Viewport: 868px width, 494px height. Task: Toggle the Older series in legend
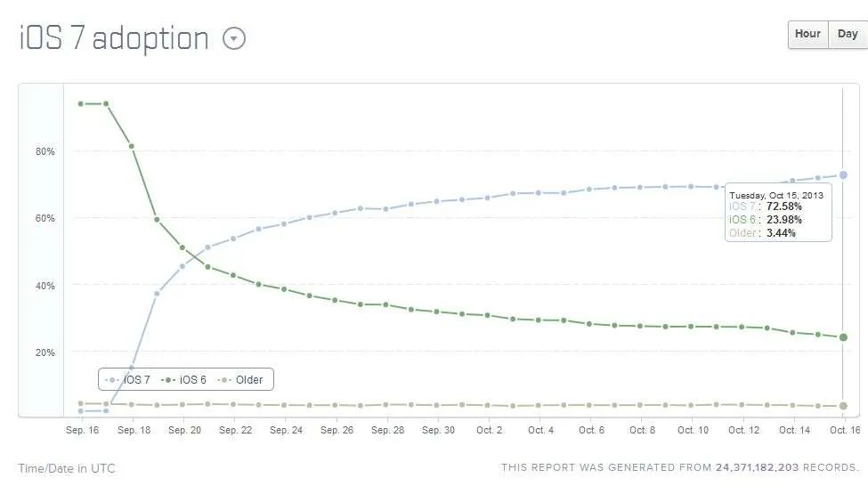[240, 380]
